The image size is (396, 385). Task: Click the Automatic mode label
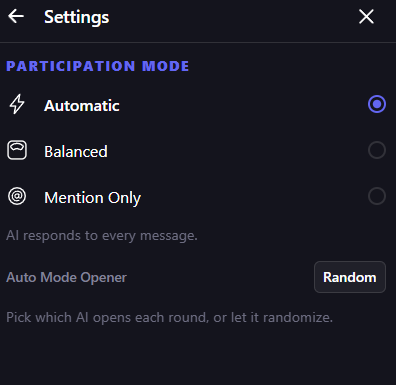pos(82,106)
